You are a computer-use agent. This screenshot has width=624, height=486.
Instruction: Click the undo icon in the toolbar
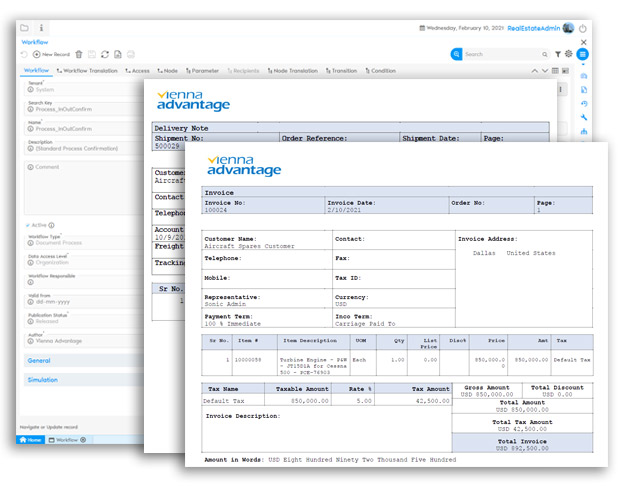click(x=24, y=54)
